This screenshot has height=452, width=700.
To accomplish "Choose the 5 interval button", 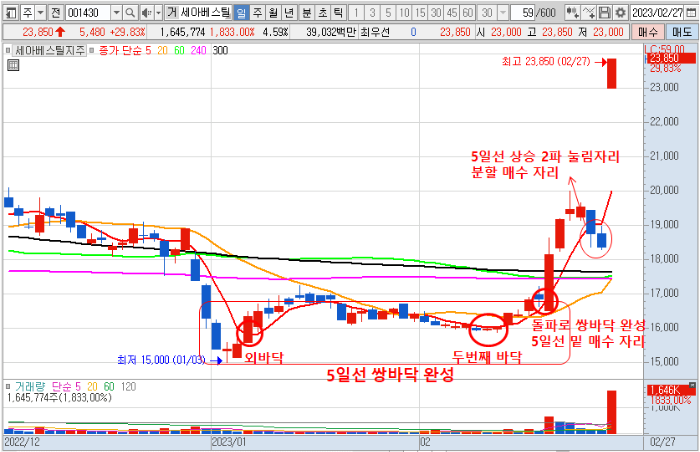I will (x=388, y=13).
